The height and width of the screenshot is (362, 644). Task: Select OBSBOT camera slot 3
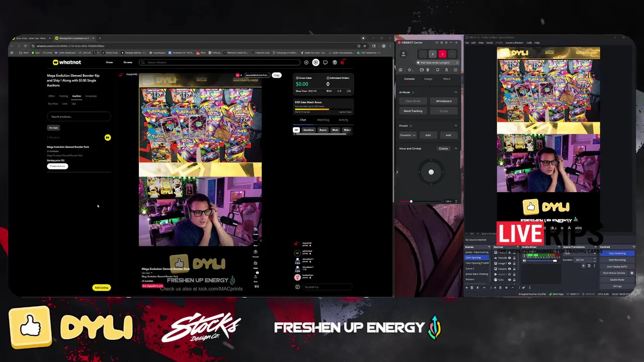tap(442, 54)
